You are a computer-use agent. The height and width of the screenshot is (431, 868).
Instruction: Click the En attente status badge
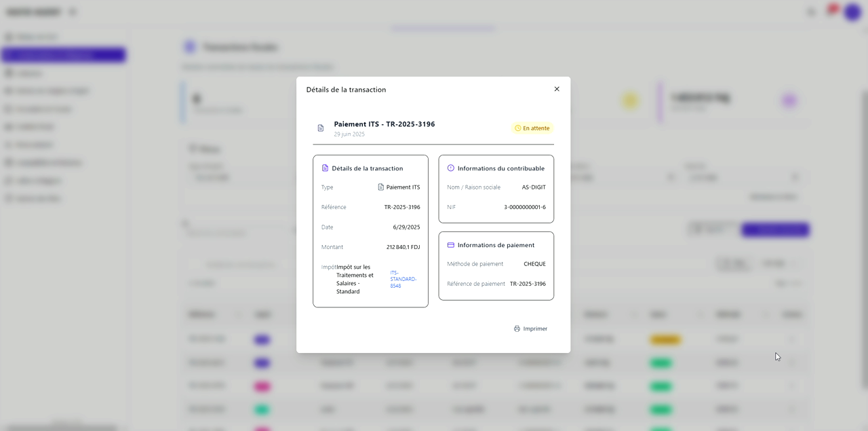pos(532,128)
